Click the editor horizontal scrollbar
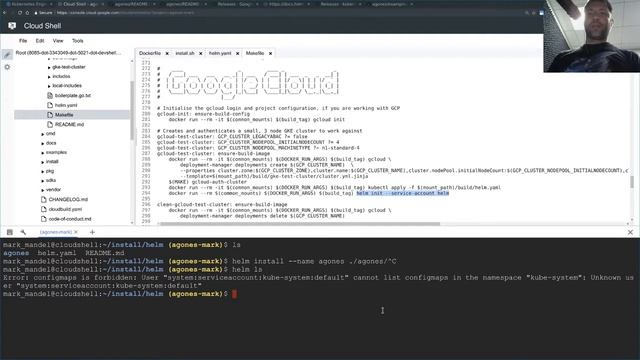Viewport: 640px width, 360px height. pyautogui.click(x=300, y=224)
